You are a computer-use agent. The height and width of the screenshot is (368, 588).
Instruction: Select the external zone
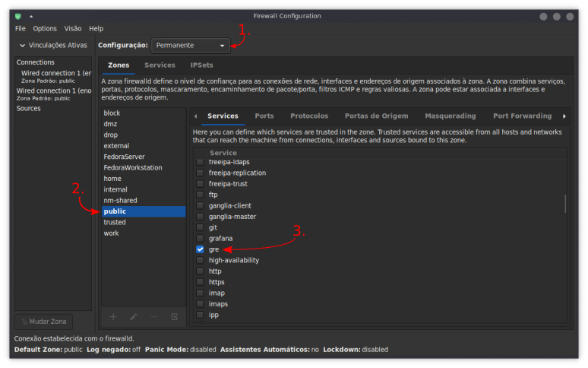(144, 146)
